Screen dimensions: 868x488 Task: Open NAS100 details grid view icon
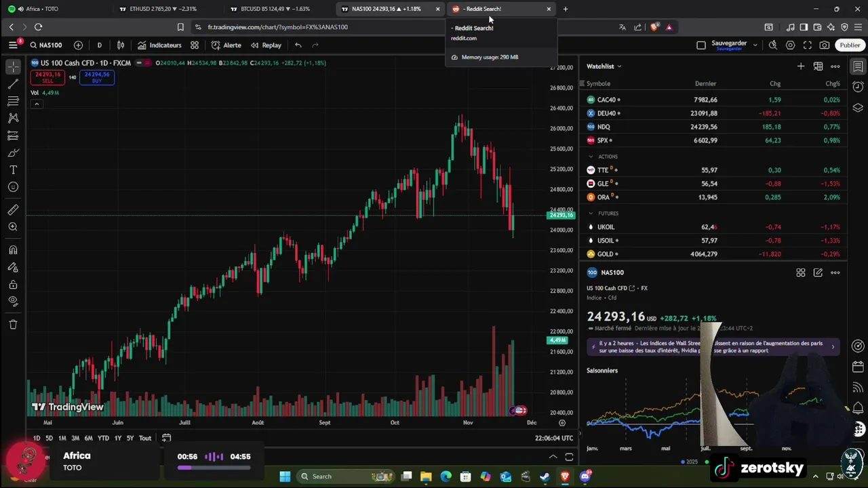tap(801, 272)
